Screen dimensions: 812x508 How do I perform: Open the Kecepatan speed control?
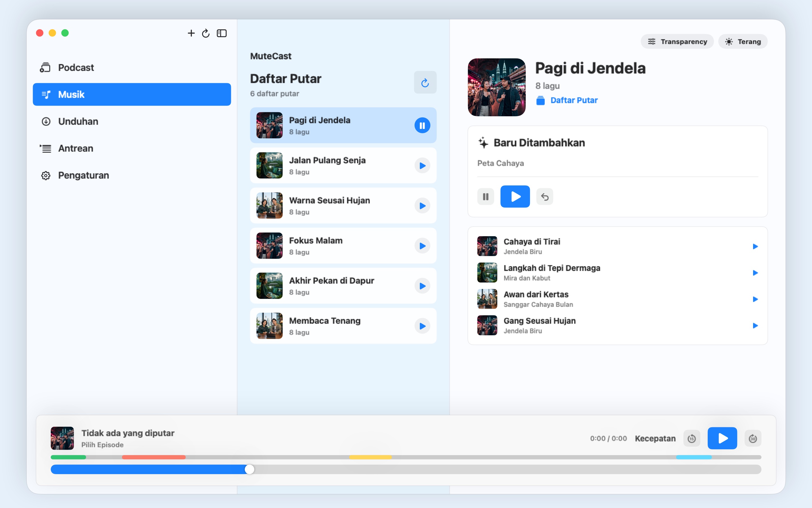[x=655, y=439]
